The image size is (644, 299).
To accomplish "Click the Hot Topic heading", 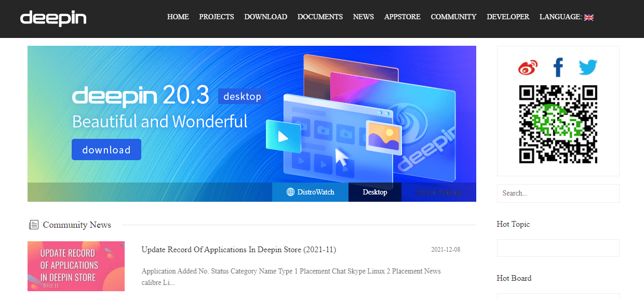I will coord(513,224).
